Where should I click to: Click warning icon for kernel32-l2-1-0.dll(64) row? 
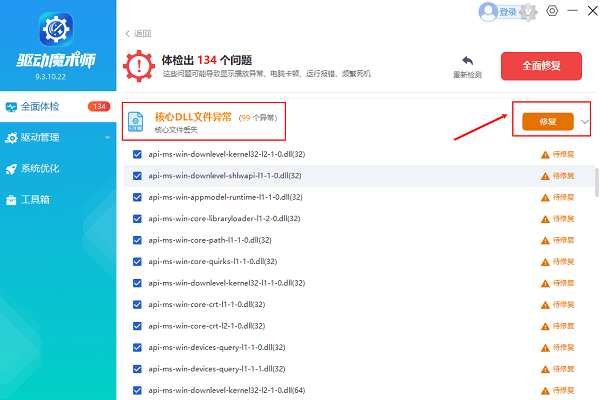tap(545, 390)
